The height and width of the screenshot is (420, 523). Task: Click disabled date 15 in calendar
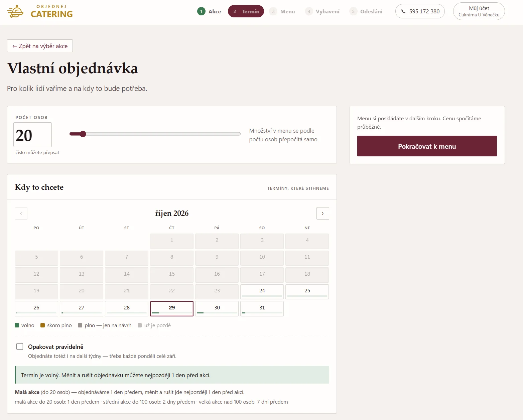(x=172, y=275)
